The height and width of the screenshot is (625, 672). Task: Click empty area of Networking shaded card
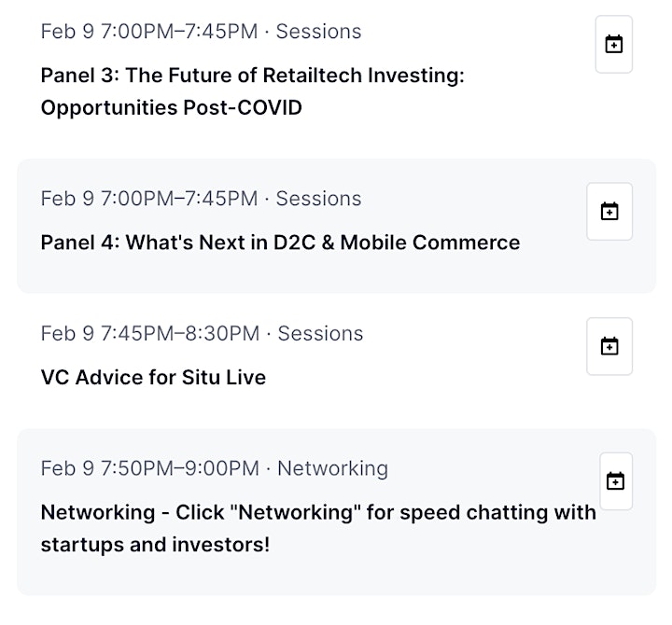click(428, 574)
